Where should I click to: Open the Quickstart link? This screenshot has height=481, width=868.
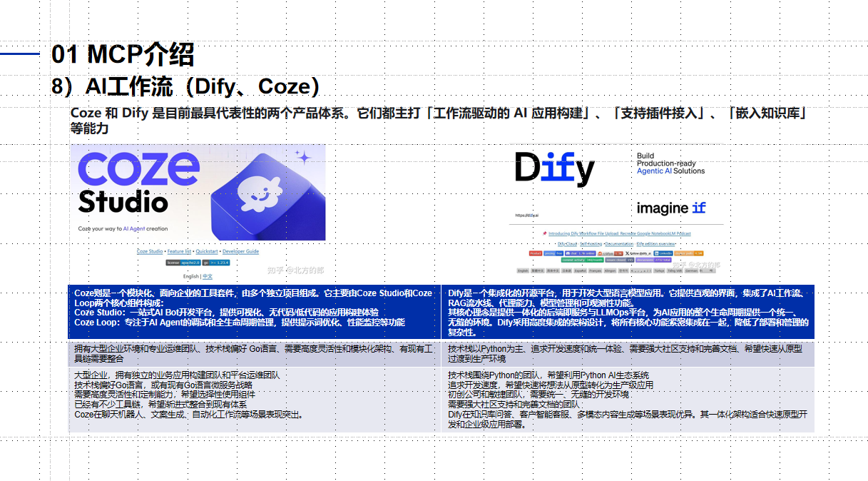point(207,251)
